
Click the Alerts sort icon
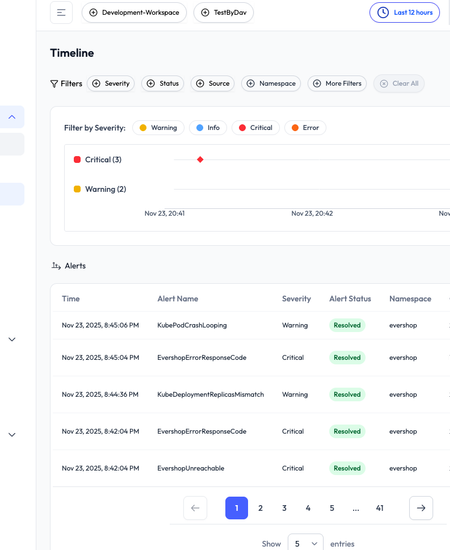tap(56, 266)
